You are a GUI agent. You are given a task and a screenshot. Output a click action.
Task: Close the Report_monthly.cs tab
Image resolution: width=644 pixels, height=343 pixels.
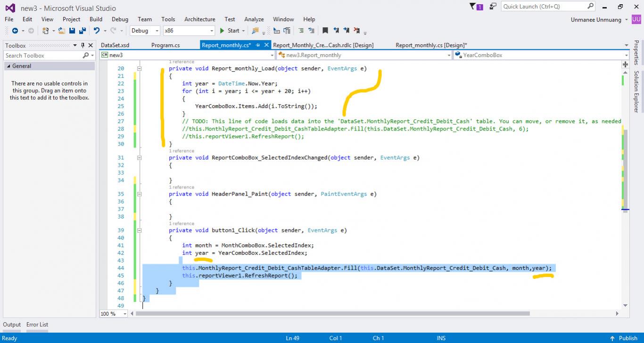pos(266,45)
